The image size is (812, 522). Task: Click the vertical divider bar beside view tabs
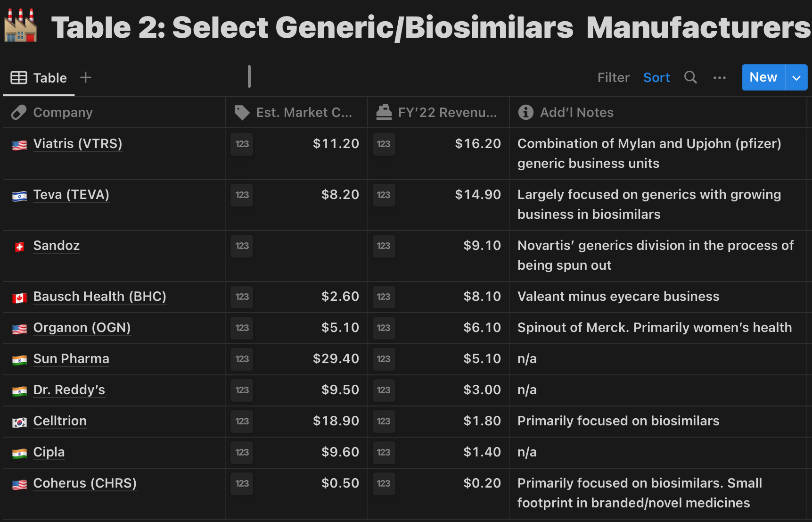[249, 76]
